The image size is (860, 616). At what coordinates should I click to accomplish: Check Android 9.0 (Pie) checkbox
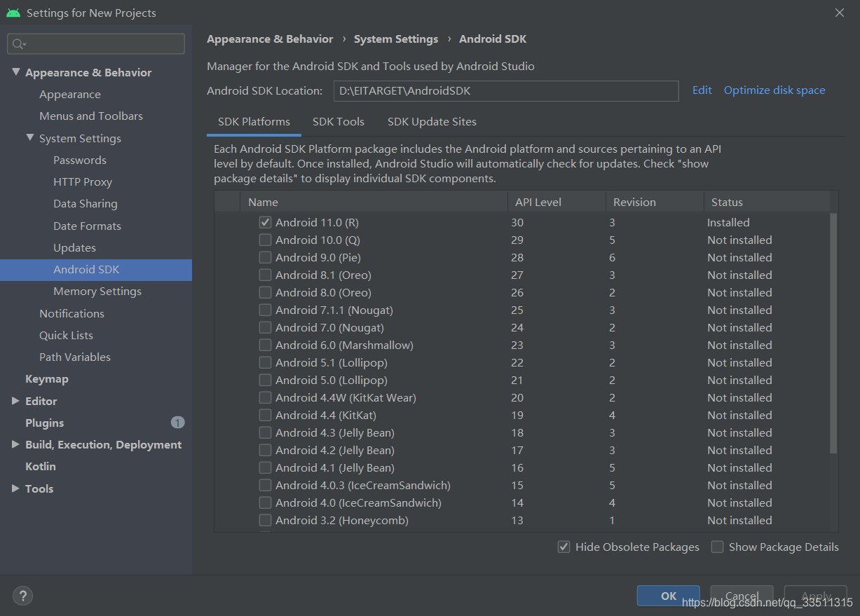point(265,257)
